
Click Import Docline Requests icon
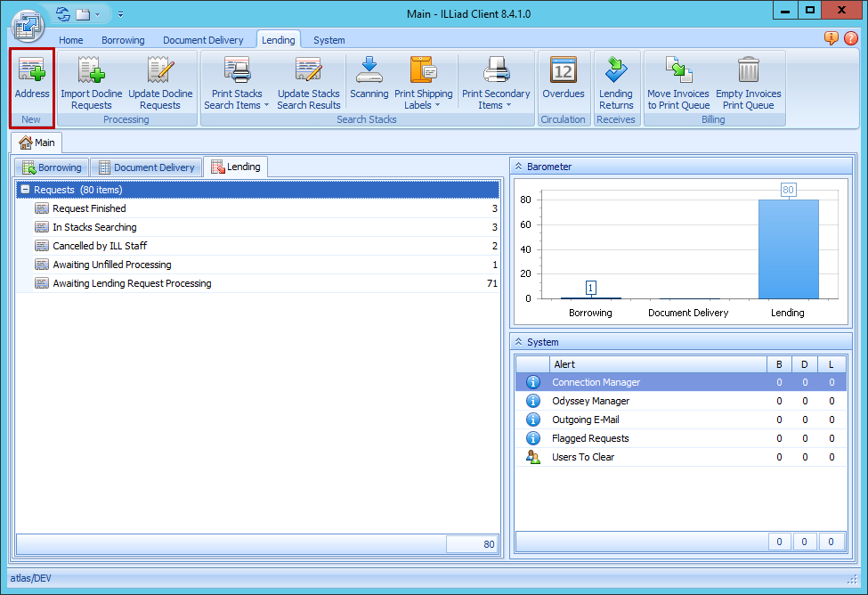[92, 71]
